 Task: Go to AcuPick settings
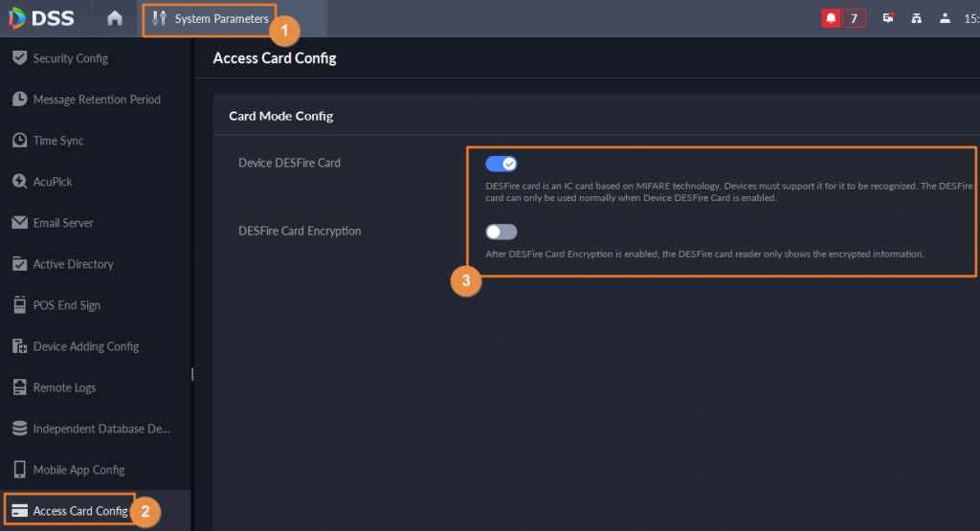click(53, 182)
